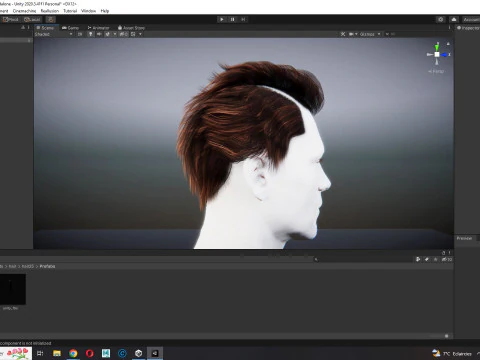The width and height of the screenshot is (480, 360).
Task: Click the center cube of the orientation gizmo
Action: (437, 54)
